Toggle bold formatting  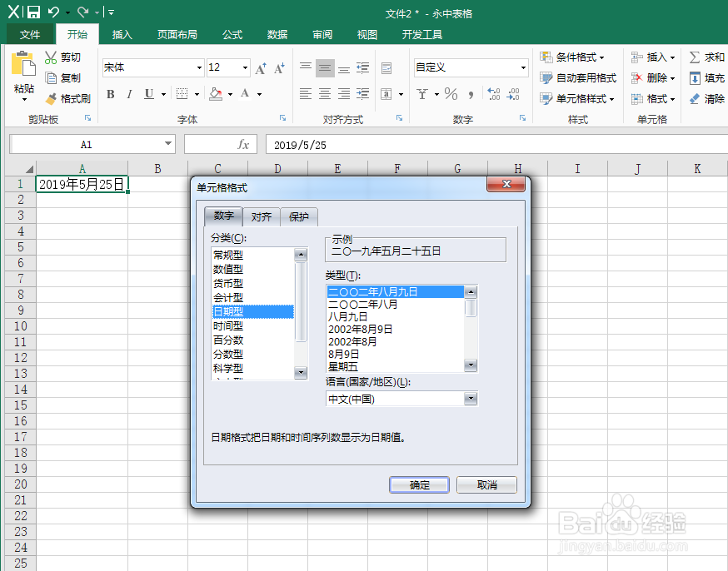111,94
